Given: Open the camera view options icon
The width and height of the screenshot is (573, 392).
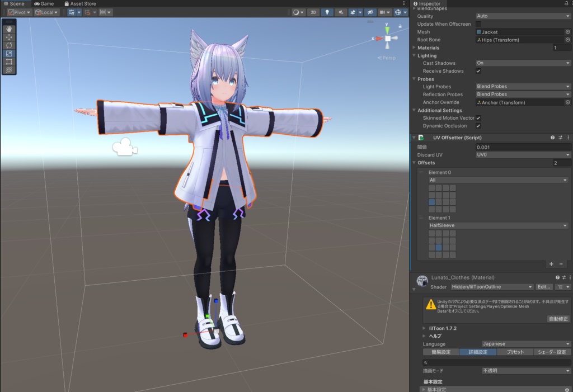Looking at the screenshot, I should (x=383, y=12).
